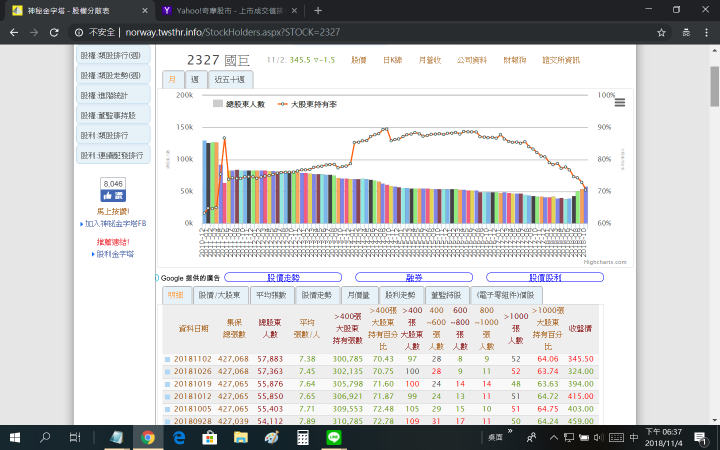This screenshot has height=450, width=720.
Task: Reload the page with refresh icon
Action: tap(54, 32)
